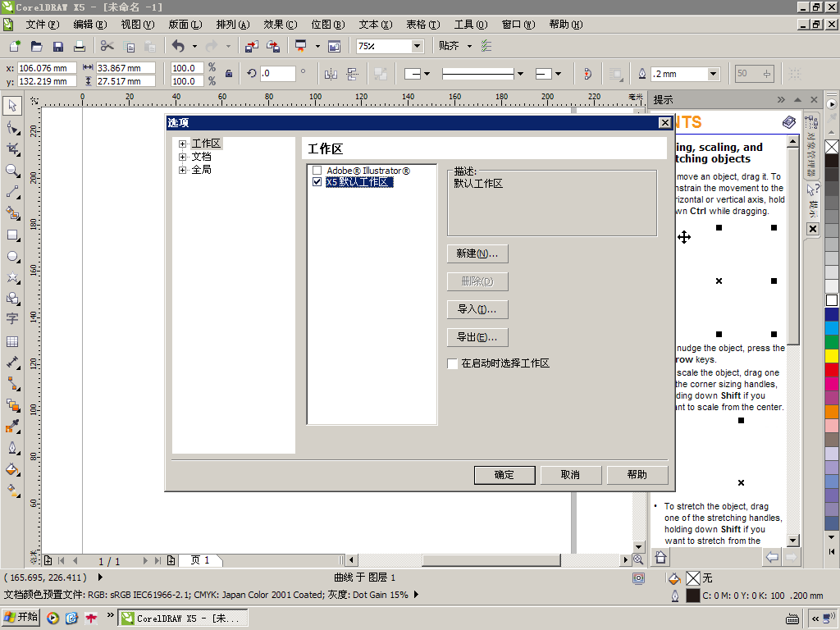Open the undo history dropdown arrow
The height and width of the screenshot is (630, 840).
coord(194,46)
